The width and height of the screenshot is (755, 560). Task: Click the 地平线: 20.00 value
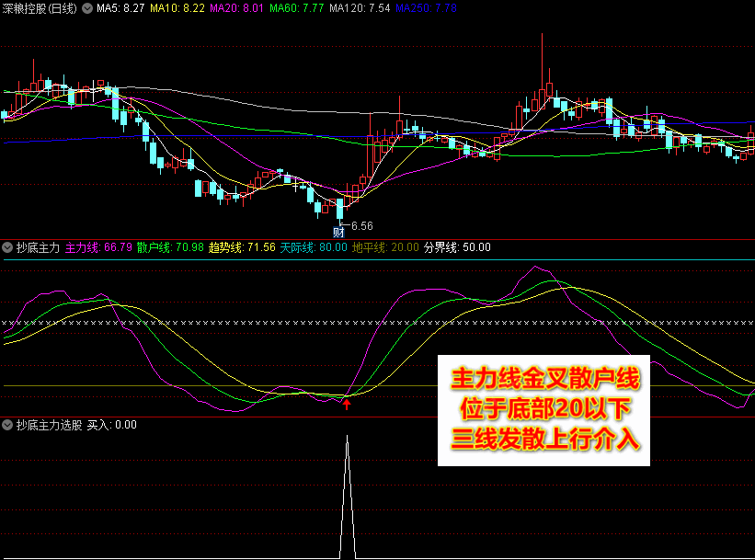click(385, 247)
